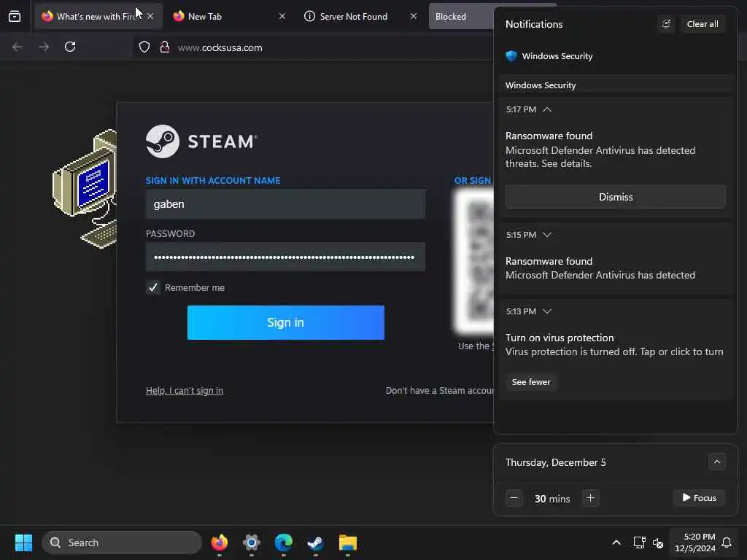Screen dimensions: 747x560
Task: Click the blurred QR code image
Action: pyautogui.click(x=474, y=262)
